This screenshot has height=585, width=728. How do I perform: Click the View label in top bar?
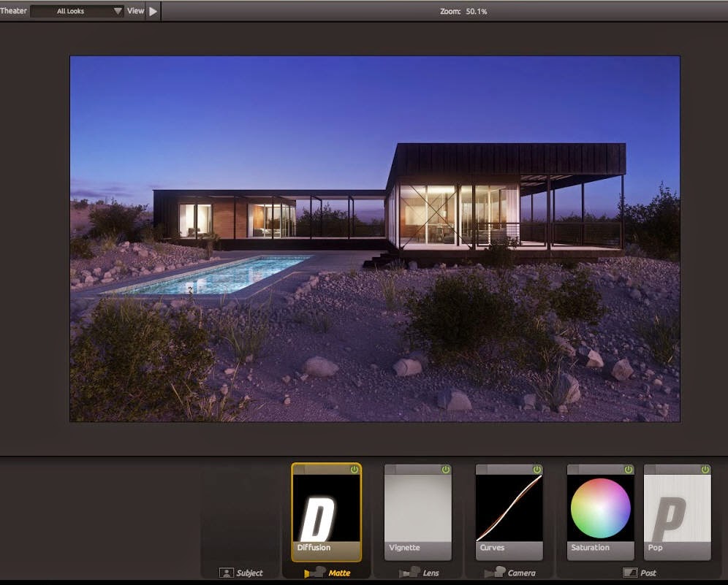click(x=135, y=11)
